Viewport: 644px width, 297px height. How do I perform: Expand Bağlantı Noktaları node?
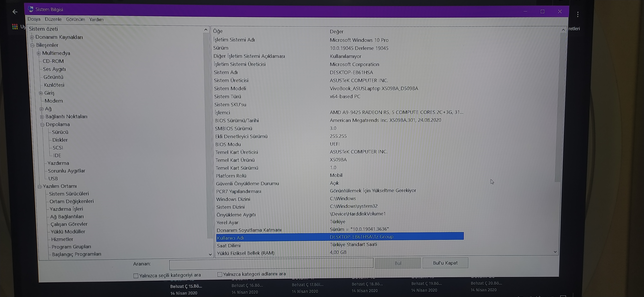click(42, 117)
